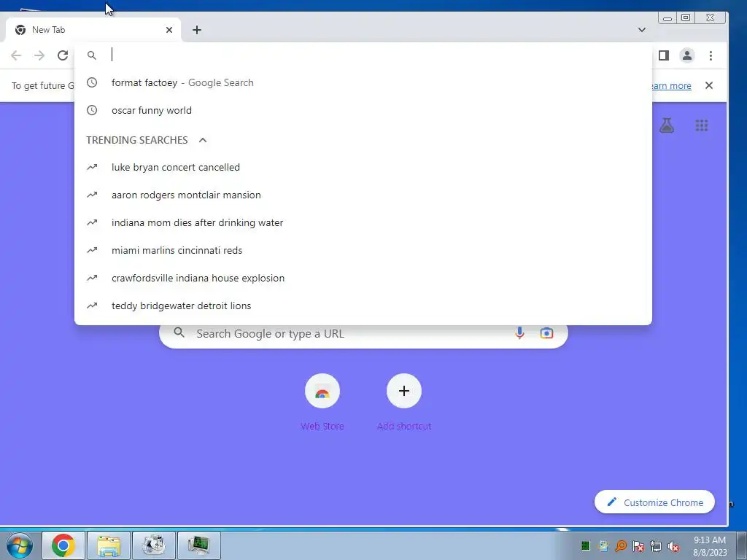Dismiss the notification bar with X
This screenshot has width=747, height=560.
coord(709,85)
